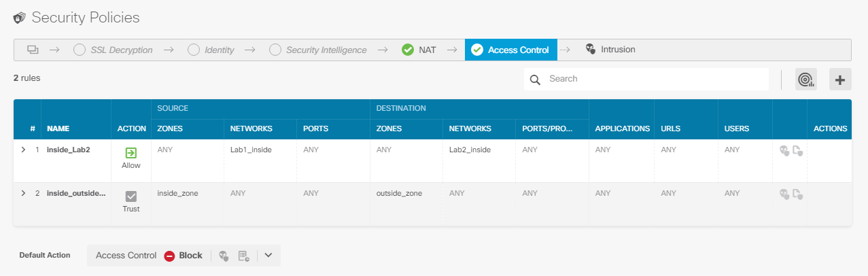Click the device summary icon in the policy flow
This screenshot has width=868, height=276.
(33, 50)
